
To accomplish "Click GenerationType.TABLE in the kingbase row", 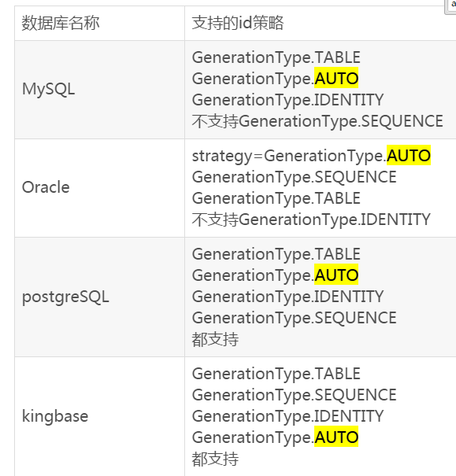I will click(x=276, y=374).
